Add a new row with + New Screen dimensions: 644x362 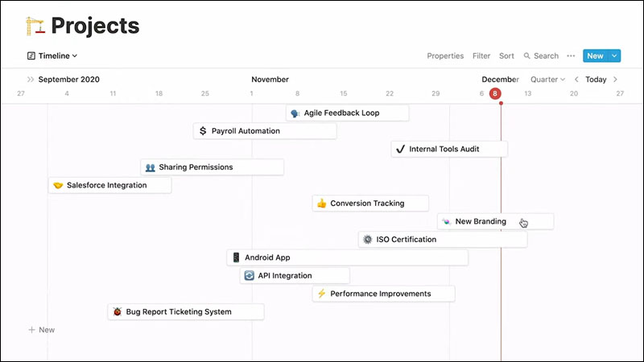point(42,330)
